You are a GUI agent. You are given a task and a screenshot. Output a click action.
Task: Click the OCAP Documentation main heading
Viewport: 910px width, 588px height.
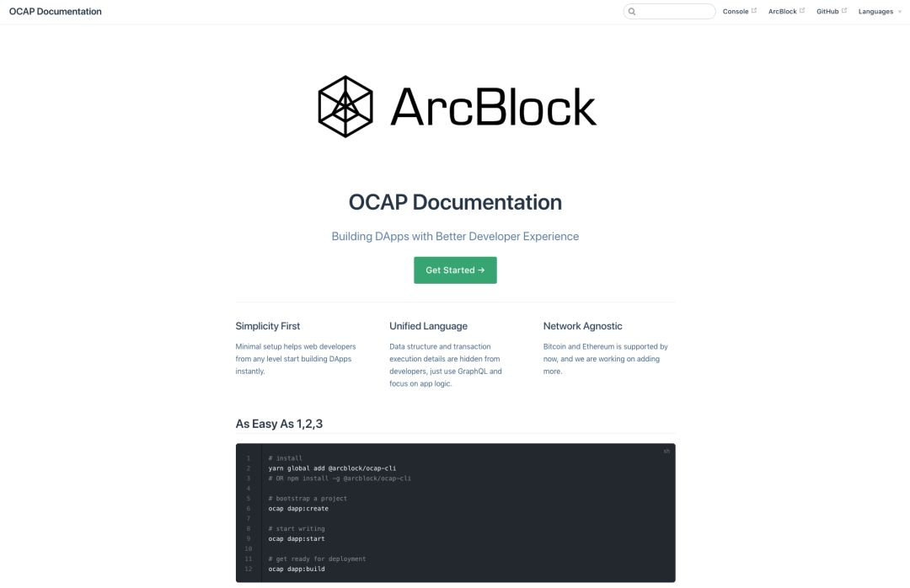pyautogui.click(x=455, y=202)
